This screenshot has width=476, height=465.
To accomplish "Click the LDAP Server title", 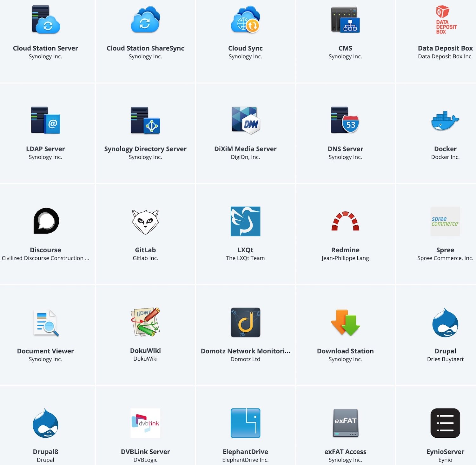I will pyautogui.click(x=45, y=149).
